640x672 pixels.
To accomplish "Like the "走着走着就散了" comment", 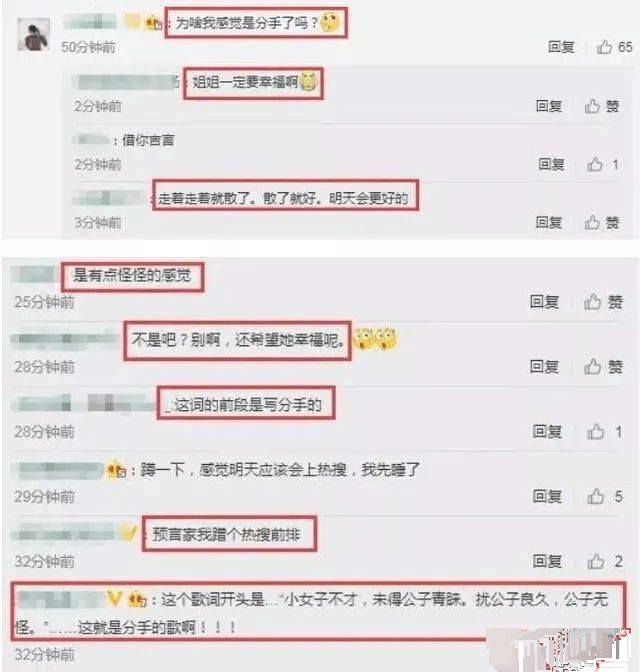I will (592, 222).
